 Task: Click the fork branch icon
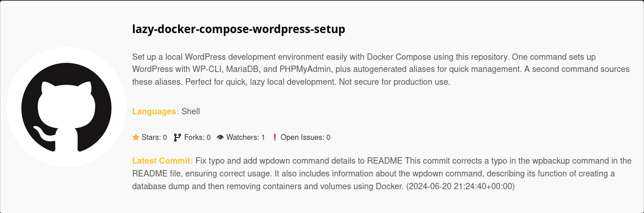click(178, 138)
